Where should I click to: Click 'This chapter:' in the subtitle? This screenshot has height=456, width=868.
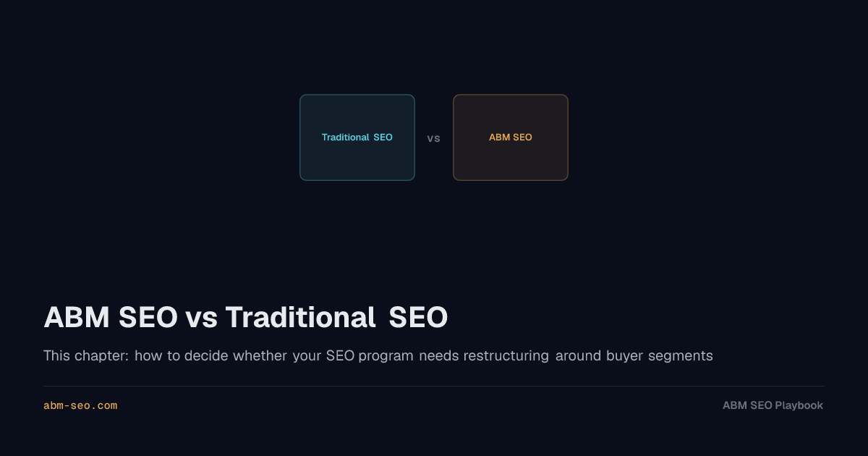[x=86, y=355]
